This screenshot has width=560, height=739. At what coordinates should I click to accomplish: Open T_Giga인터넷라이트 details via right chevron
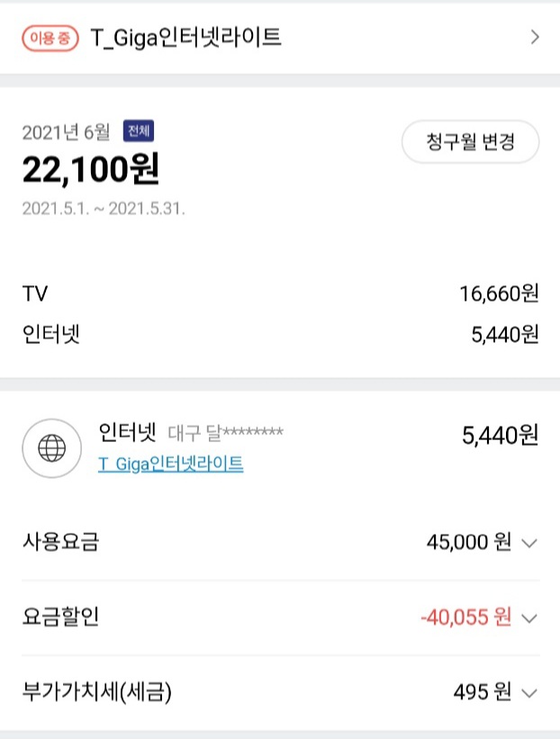535,38
